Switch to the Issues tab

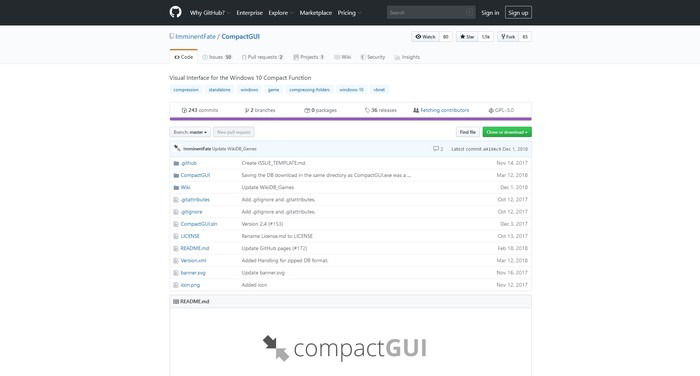coord(217,57)
